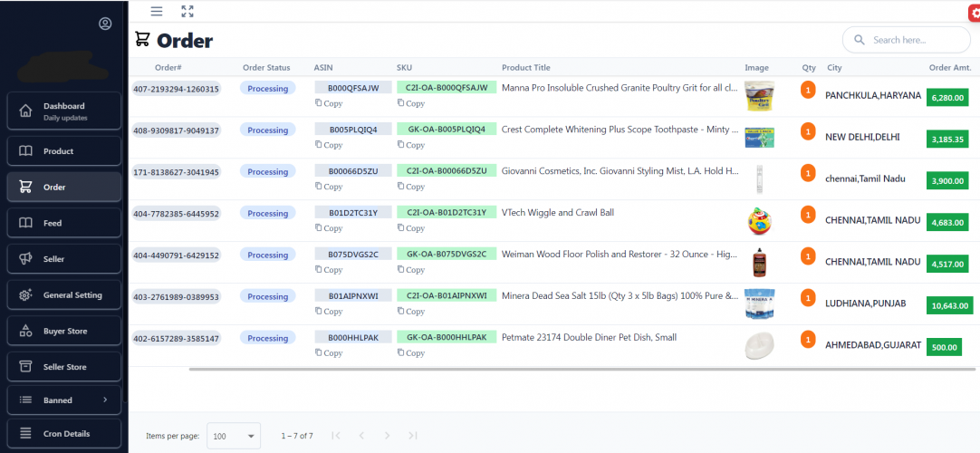
Task: Click the Banned list icon
Action: (x=25, y=400)
